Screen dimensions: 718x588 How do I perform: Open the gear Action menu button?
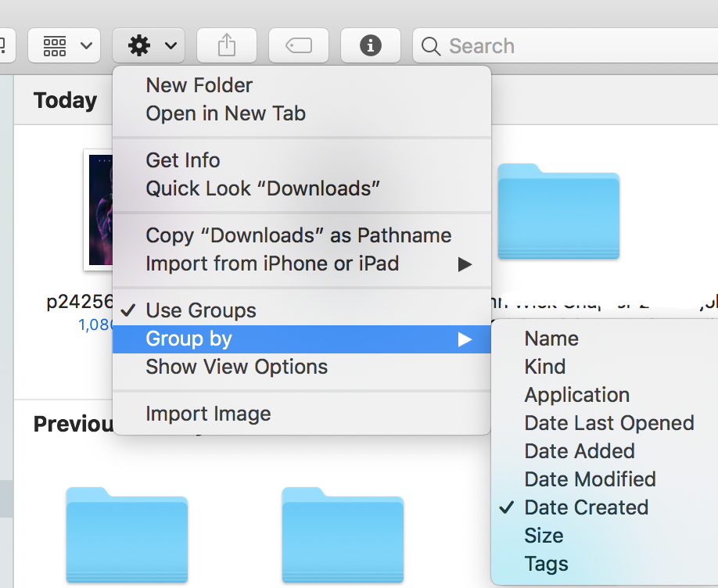pyautogui.click(x=149, y=45)
